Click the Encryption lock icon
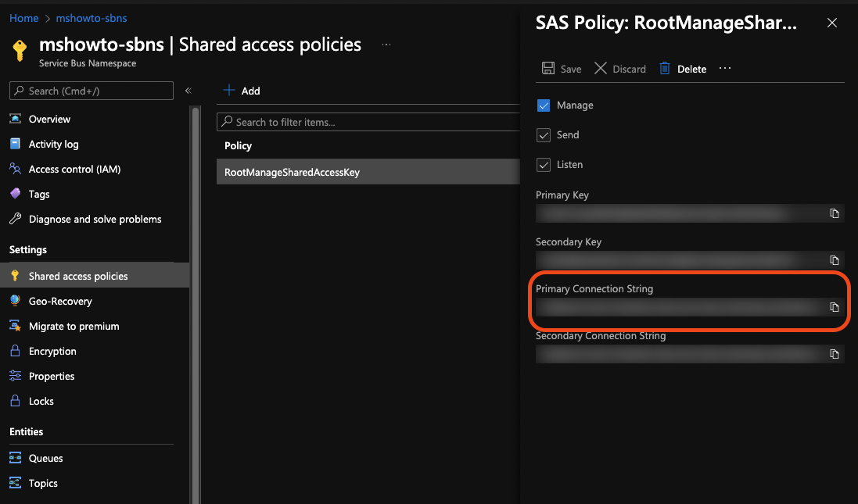The height and width of the screenshot is (504, 858). 16,351
